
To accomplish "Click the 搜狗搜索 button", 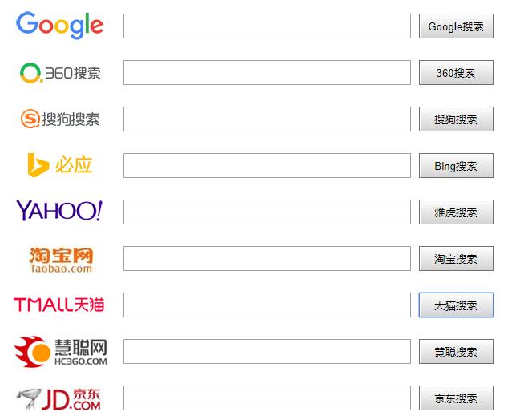I will (456, 119).
